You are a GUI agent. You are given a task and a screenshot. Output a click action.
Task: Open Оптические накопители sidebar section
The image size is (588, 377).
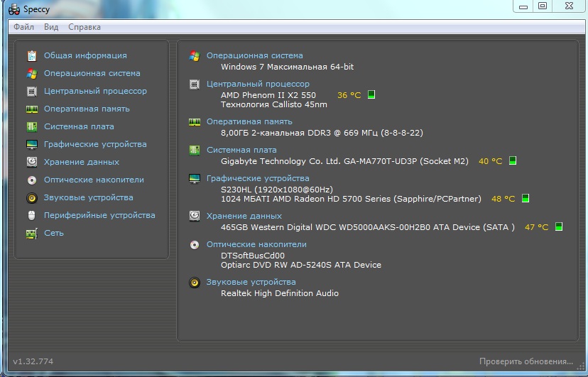[94, 180]
